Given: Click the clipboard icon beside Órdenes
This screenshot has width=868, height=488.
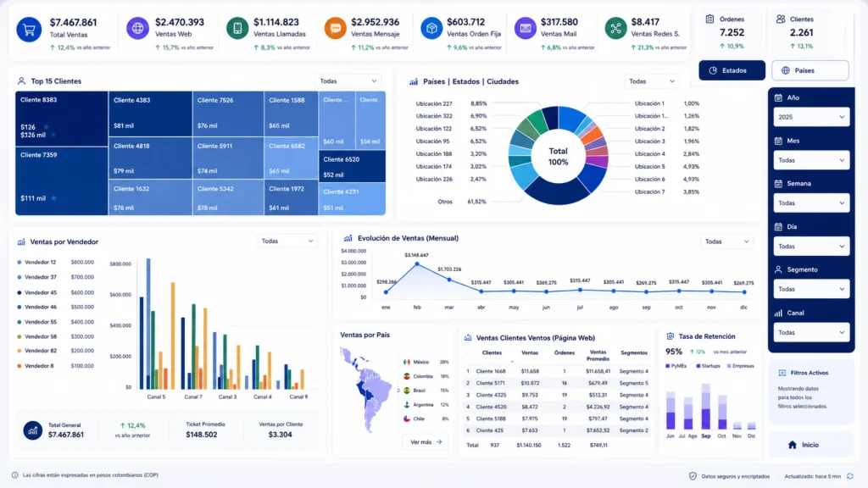Looking at the screenshot, I should [709, 19].
